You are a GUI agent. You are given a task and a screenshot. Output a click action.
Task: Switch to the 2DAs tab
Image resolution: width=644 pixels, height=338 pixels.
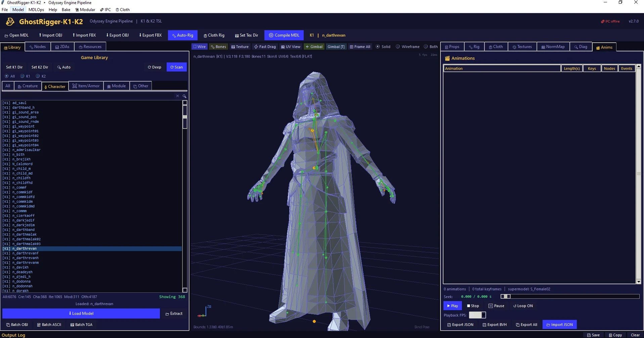pos(62,47)
